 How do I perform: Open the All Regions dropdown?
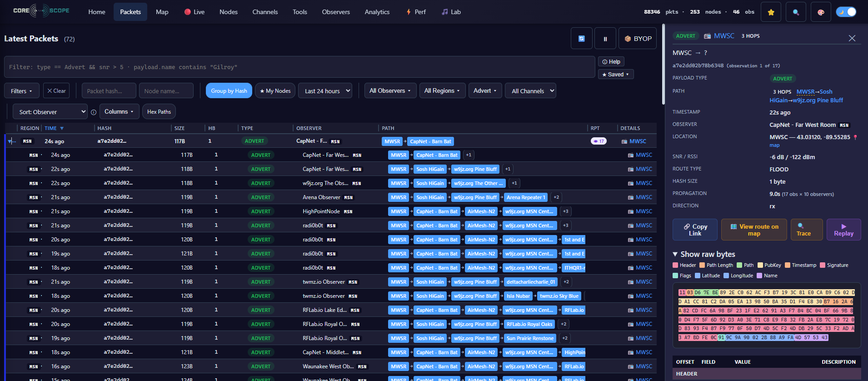[x=442, y=91]
